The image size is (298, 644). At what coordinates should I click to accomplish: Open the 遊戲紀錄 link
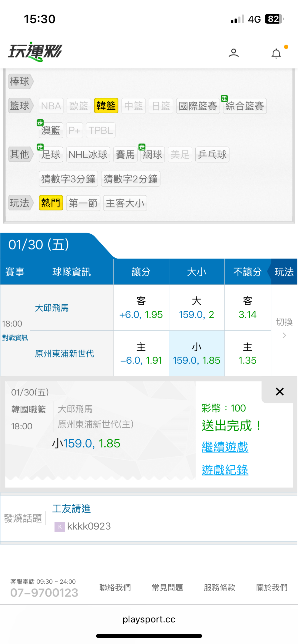[x=225, y=470]
